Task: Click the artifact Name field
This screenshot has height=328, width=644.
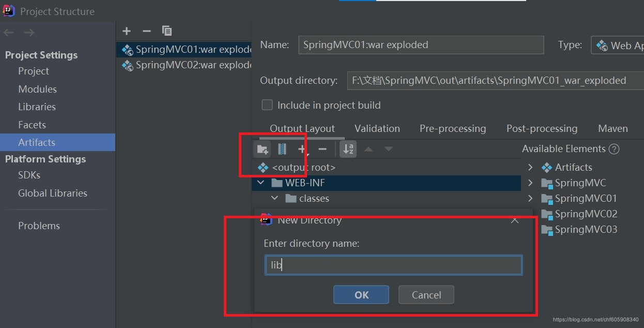Action: click(x=421, y=45)
